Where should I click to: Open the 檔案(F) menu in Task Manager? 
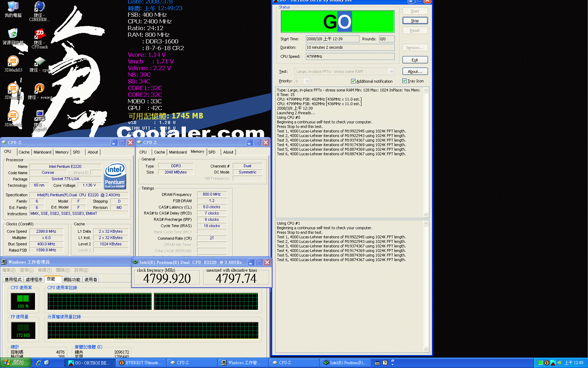coord(9,270)
